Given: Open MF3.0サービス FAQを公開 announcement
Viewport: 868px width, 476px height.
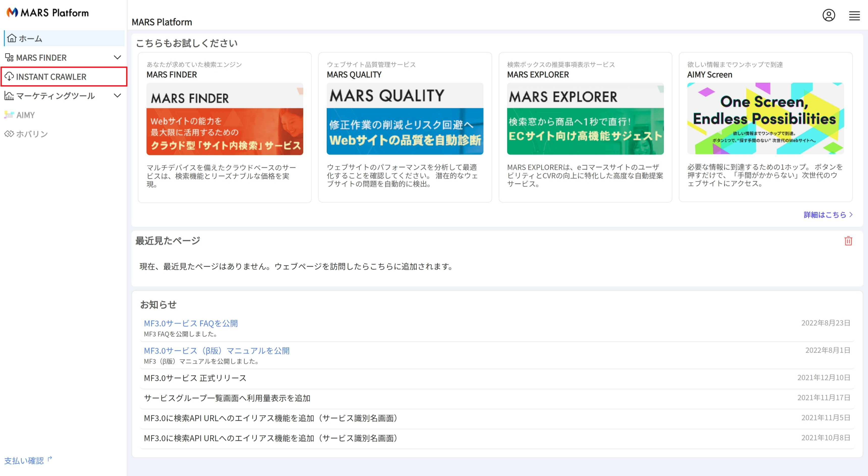Looking at the screenshot, I should click(x=191, y=323).
